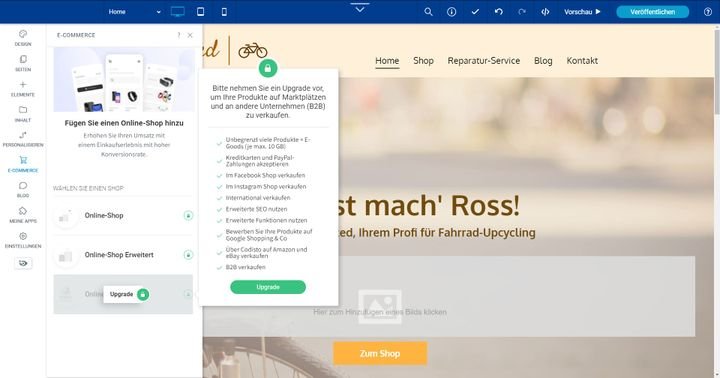This screenshot has height=378, width=720.
Task: Switch to mobile phone view
Action: click(x=224, y=12)
